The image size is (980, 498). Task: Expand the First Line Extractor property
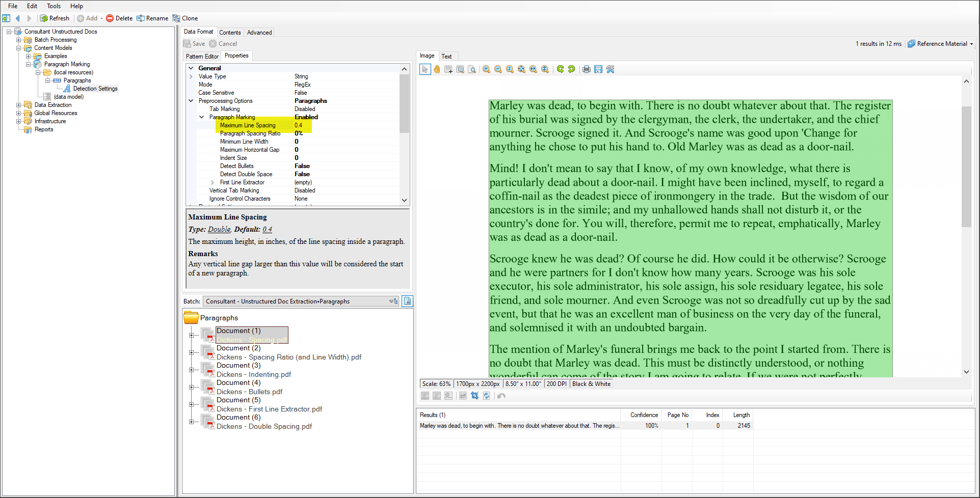(213, 182)
